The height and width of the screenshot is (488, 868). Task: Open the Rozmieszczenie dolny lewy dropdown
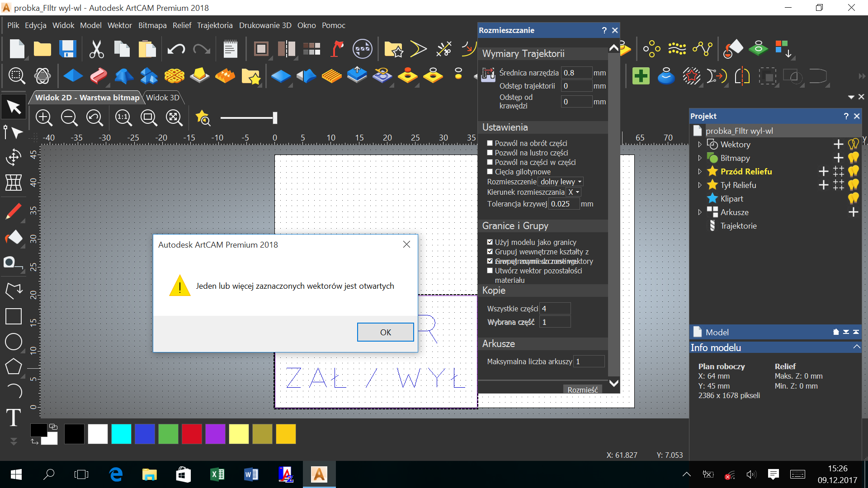[561, 182]
